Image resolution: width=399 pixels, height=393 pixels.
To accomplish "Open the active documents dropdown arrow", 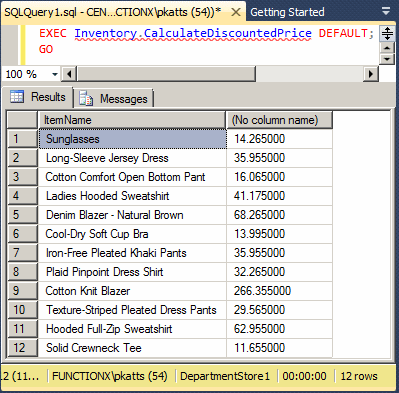I will pyautogui.click(x=386, y=12).
